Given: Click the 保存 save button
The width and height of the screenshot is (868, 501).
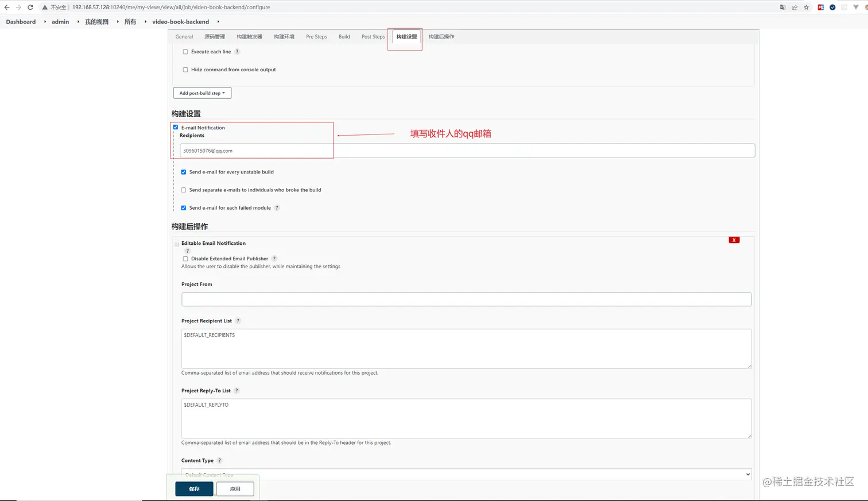Looking at the screenshot, I should click(x=194, y=489).
